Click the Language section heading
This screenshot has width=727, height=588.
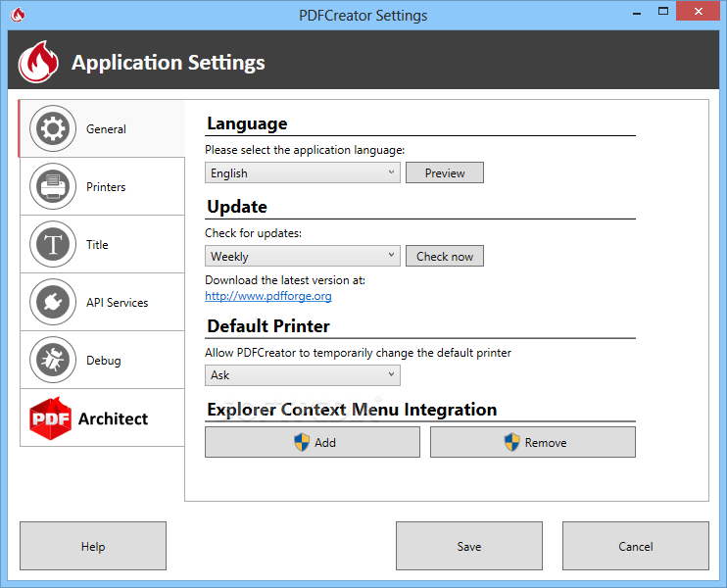pyautogui.click(x=247, y=123)
